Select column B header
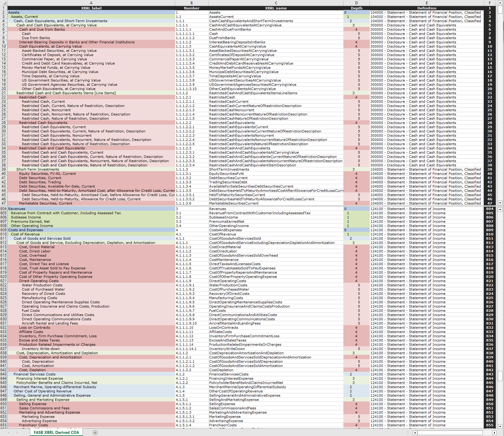Viewport: 504px width, 436px height. pyautogui.click(x=192, y=3)
